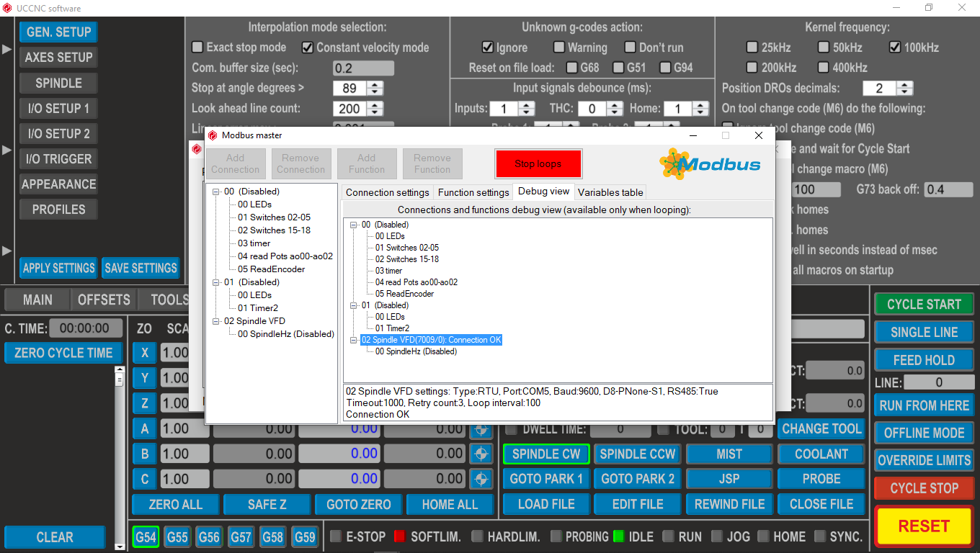Increase Position DROs decimals with up arrow

coord(905,85)
